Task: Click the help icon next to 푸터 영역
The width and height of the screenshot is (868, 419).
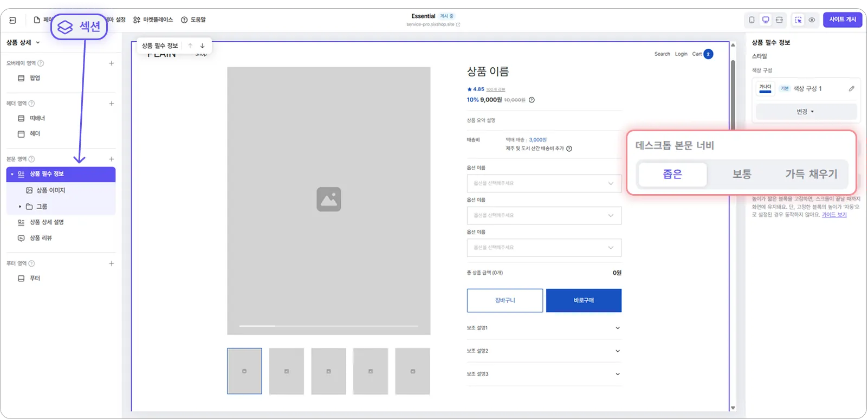Action: [x=31, y=264]
